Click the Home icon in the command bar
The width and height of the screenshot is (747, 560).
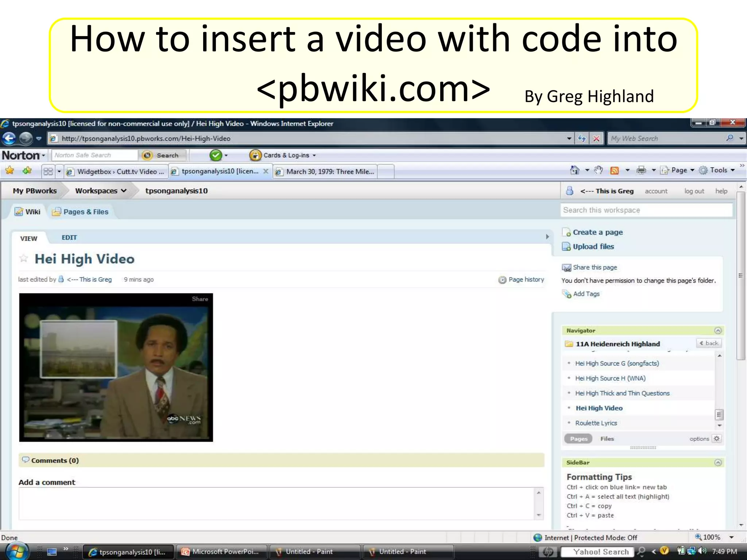(x=575, y=170)
